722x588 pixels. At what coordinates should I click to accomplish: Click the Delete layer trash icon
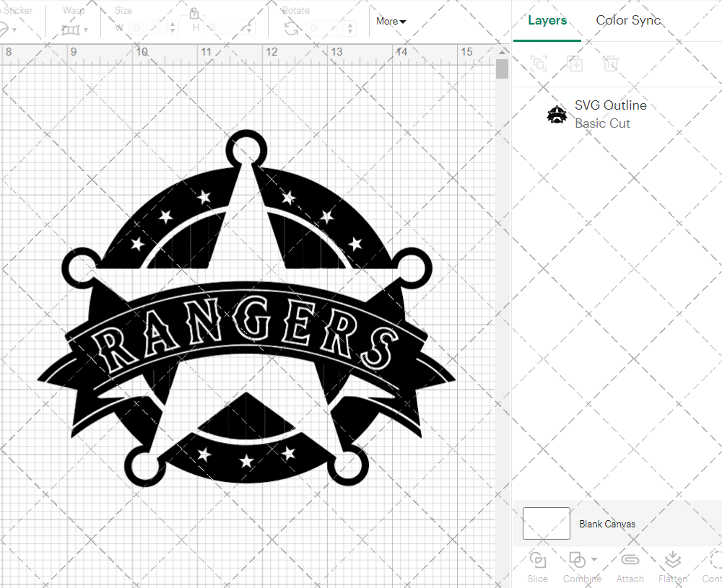click(611, 63)
